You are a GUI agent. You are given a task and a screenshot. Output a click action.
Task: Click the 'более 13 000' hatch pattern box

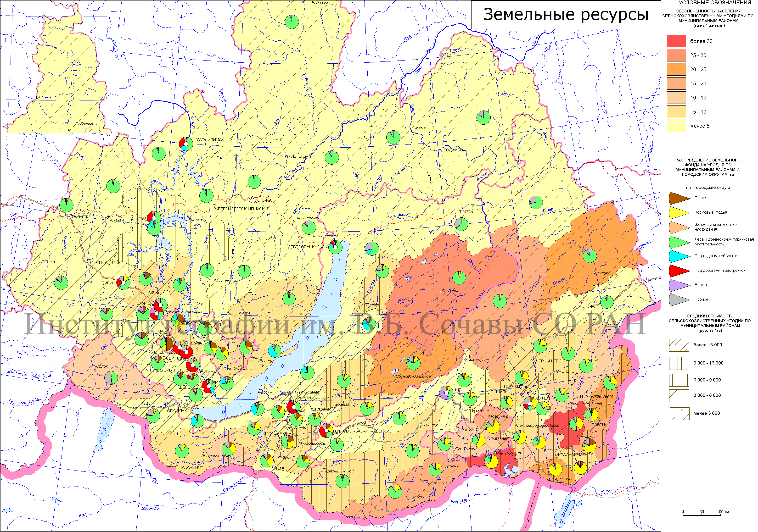pyautogui.click(x=679, y=345)
